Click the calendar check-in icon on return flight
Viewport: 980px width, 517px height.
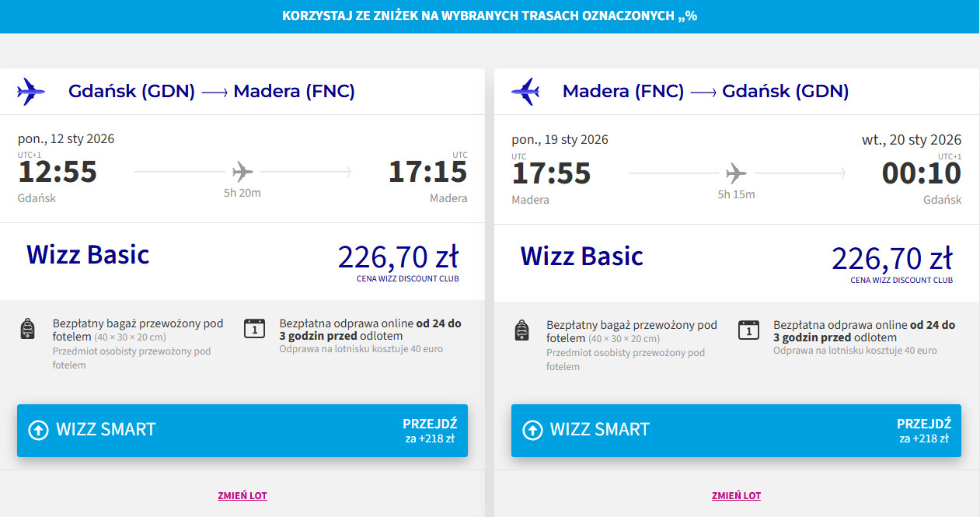(748, 330)
